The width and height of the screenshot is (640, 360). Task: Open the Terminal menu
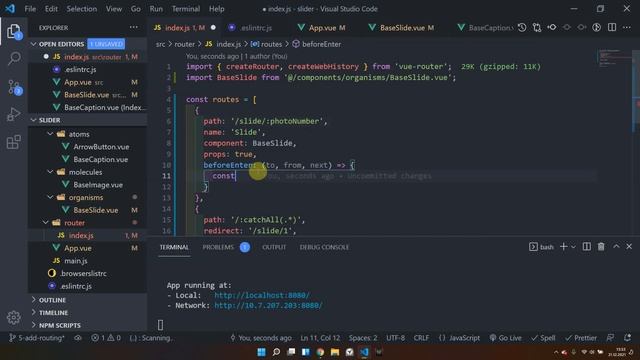pos(186,9)
